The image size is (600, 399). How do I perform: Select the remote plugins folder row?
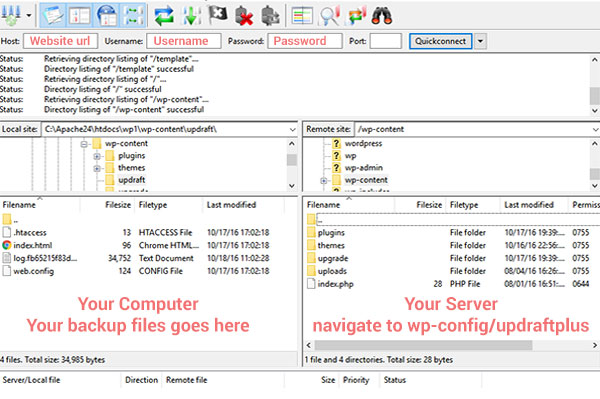point(452,233)
